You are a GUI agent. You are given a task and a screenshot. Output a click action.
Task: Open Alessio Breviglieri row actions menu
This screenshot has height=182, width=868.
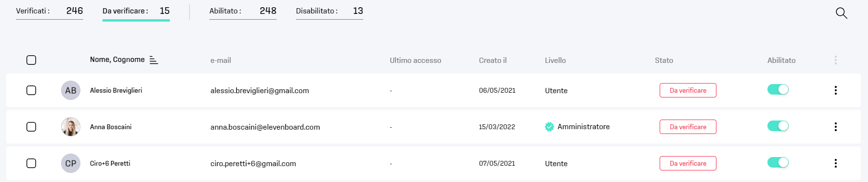coord(836,90)
